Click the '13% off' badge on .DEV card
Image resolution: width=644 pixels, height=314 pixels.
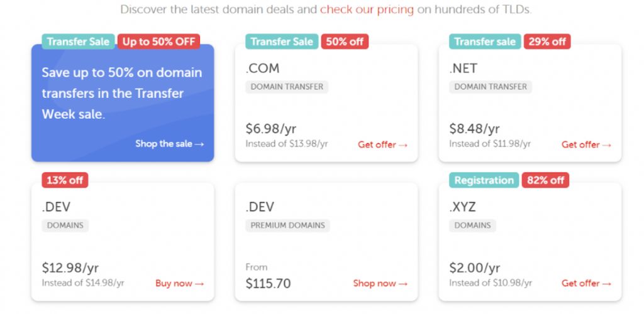pos(65,180)
